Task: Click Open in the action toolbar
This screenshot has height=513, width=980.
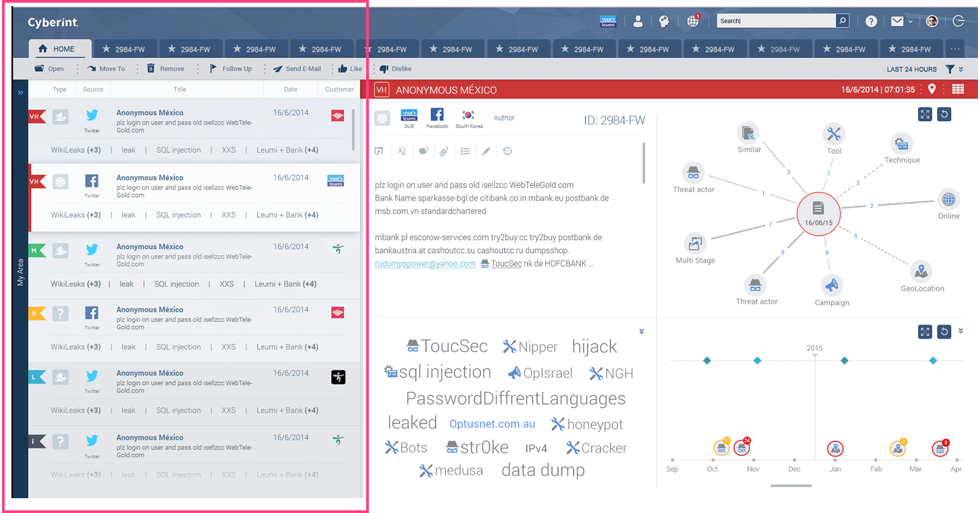Action: click(49, 69)
